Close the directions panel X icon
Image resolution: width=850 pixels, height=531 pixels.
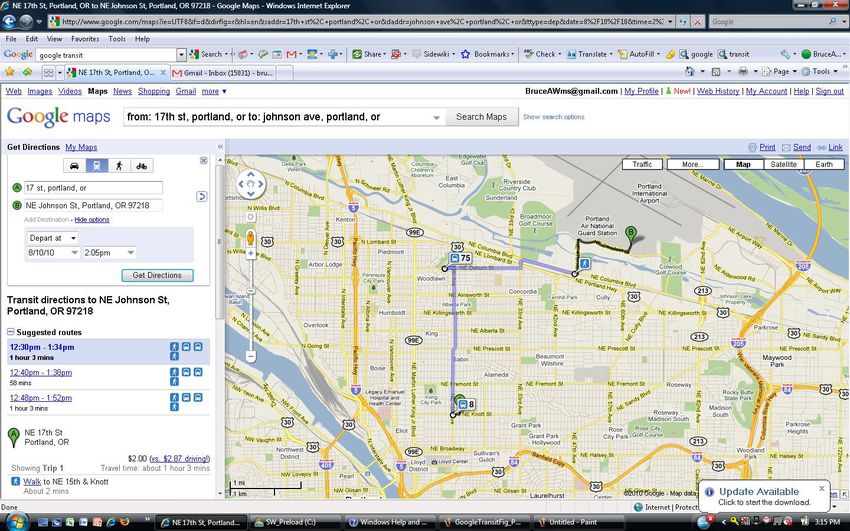pyautogui.click(x=203, y=160)
